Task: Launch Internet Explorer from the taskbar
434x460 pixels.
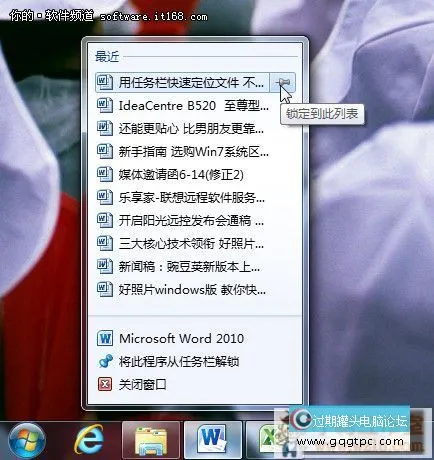Action: click(x=89, y=441)
